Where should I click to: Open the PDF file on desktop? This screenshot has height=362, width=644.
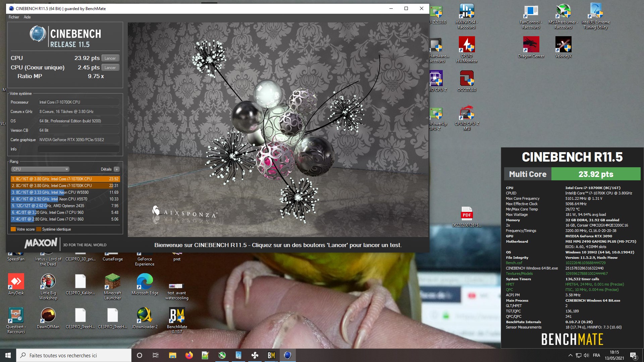point(467,217)
